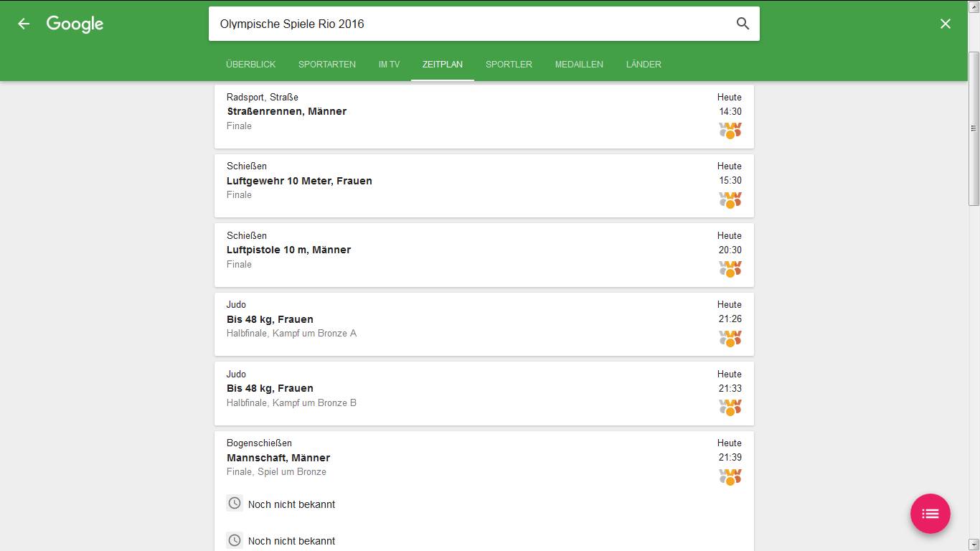Click Halbfinale, Kampf um Bronze A text
Viewport: 980px width, 551px height.
[291, 333]
